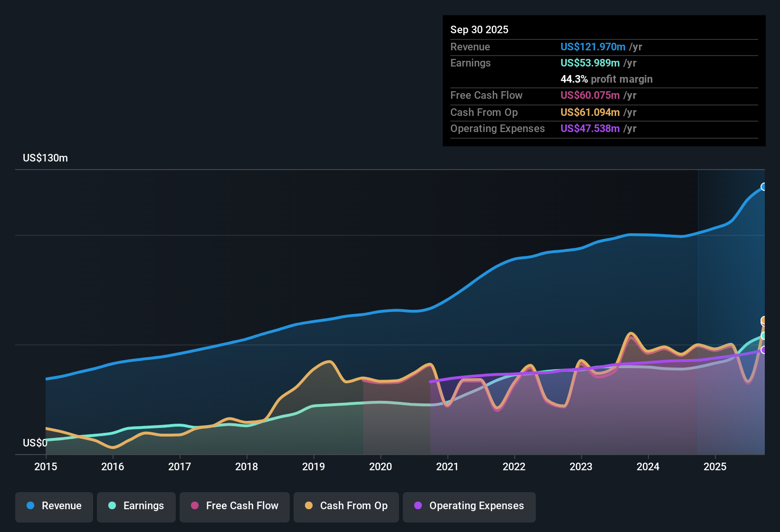780x532 pixels.
Task: Toggle the Earnings series legend button
Action: [136, 507]
